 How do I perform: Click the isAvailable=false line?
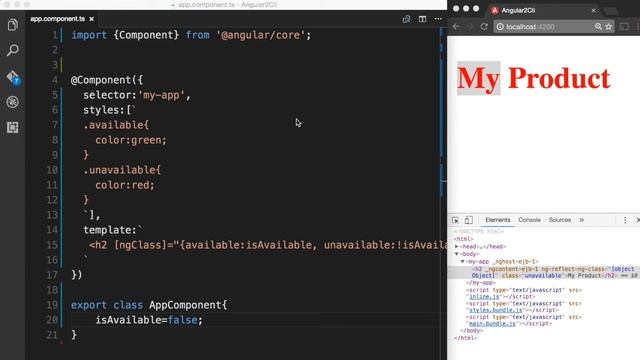point(149,320)
